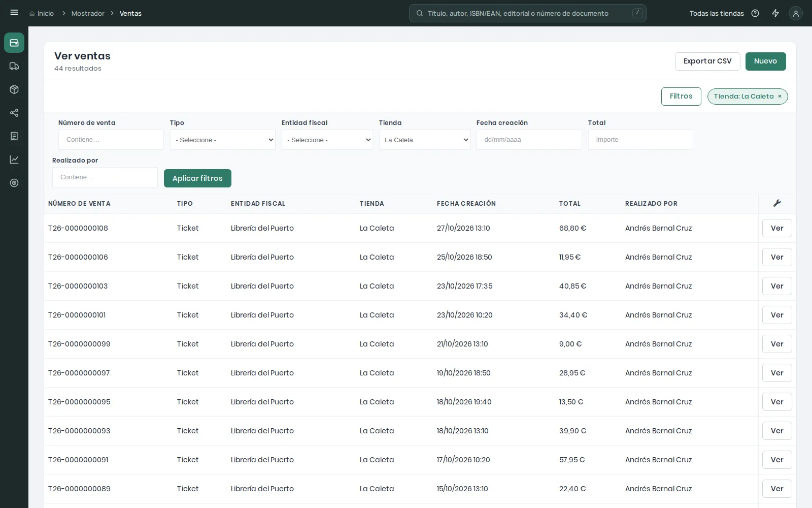
Task: Remove the Tienda: La Caleta filter chip
Action: click(780, 97)
